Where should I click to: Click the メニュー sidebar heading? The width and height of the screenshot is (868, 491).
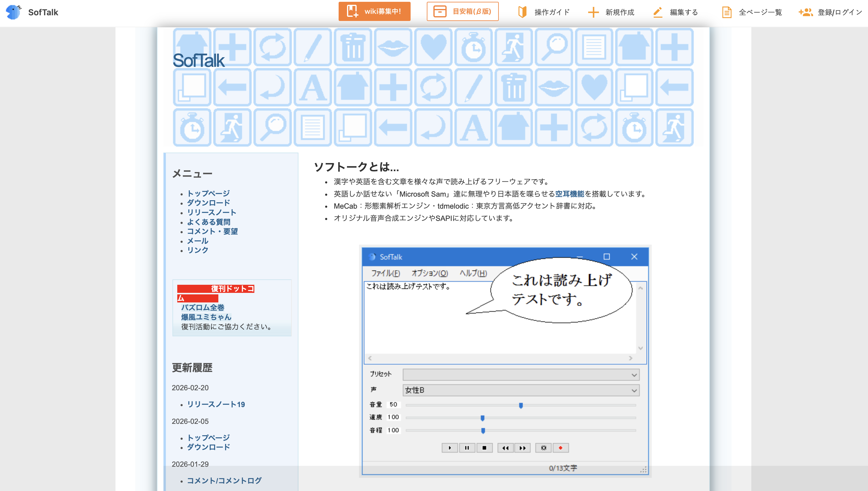click(192, 174)
